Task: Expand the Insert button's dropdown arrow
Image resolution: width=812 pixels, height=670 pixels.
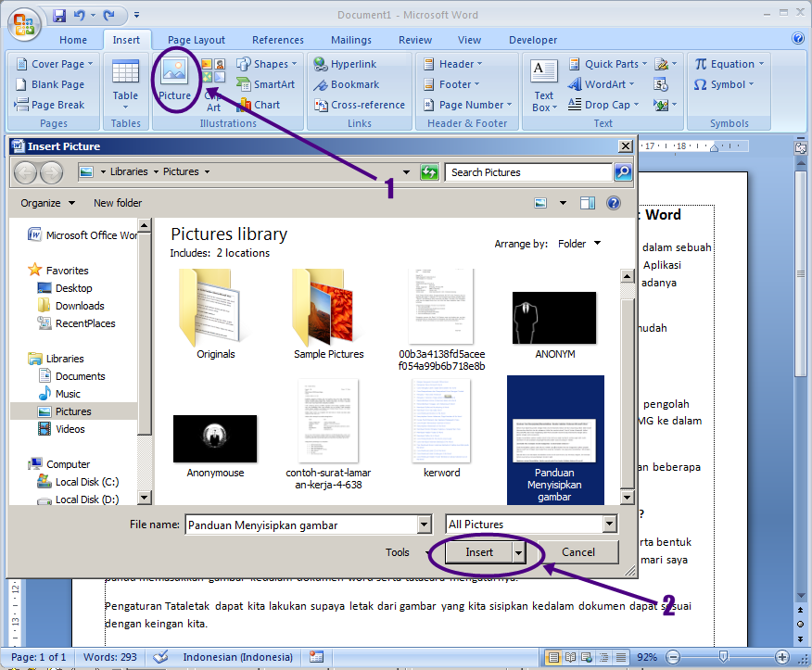Action: click(518, 553)
